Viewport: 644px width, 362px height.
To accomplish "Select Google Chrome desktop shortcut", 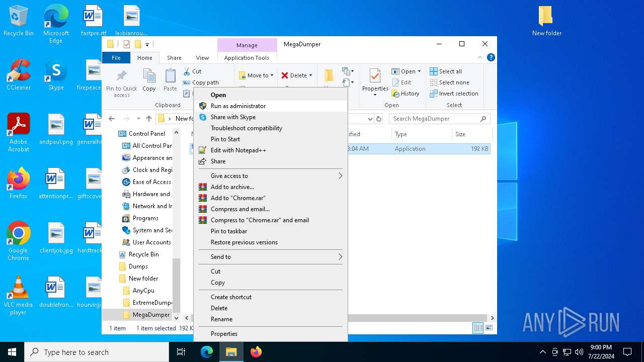I will [x=19, y=241].
